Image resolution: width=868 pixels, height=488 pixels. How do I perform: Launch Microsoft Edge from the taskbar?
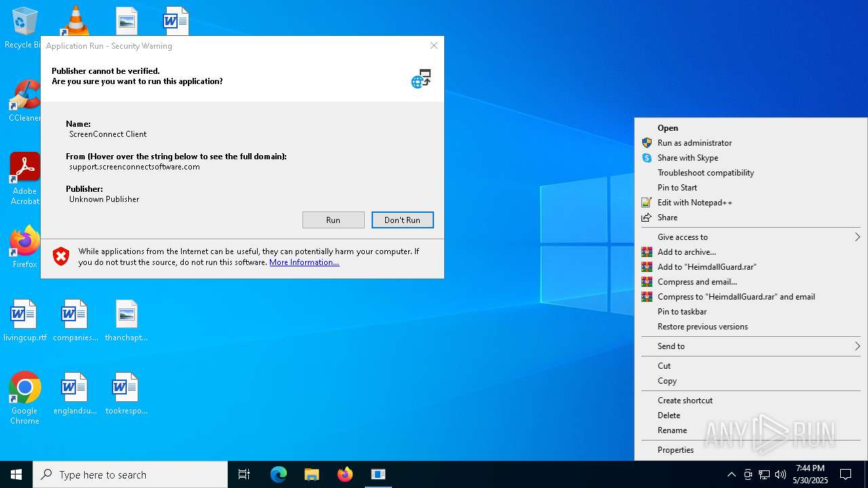pos(279,474)
